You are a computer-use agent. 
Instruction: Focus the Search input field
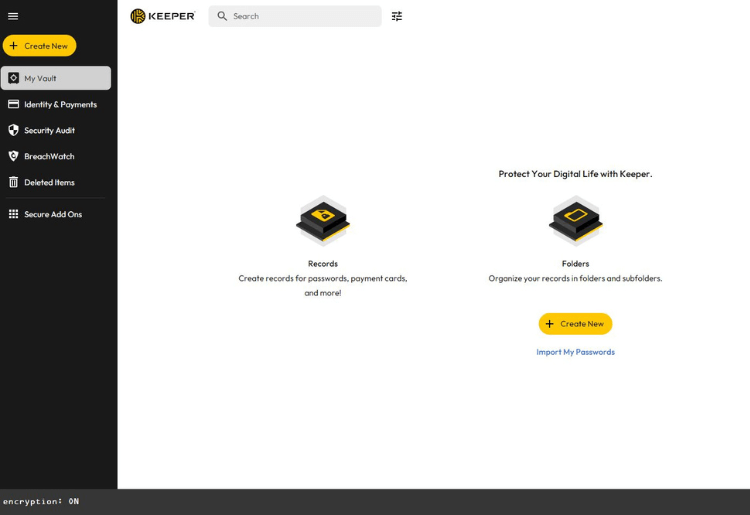tap(300, 16)
